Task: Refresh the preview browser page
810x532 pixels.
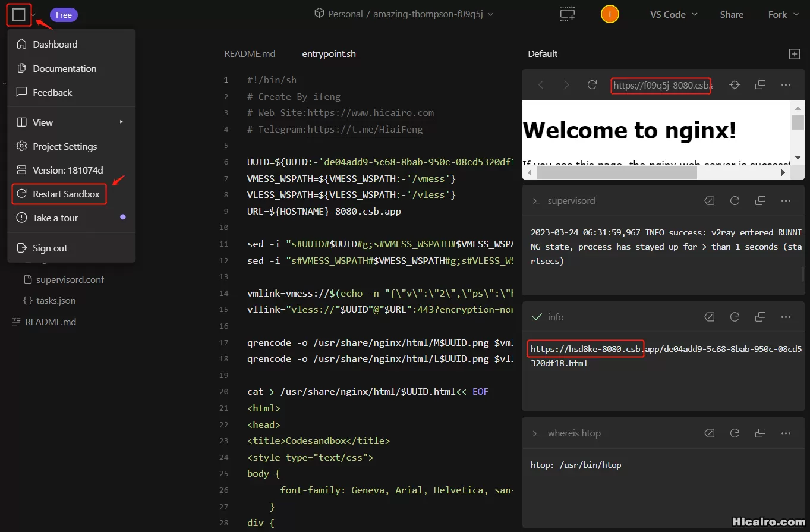Action: click(x=592, y=85)
